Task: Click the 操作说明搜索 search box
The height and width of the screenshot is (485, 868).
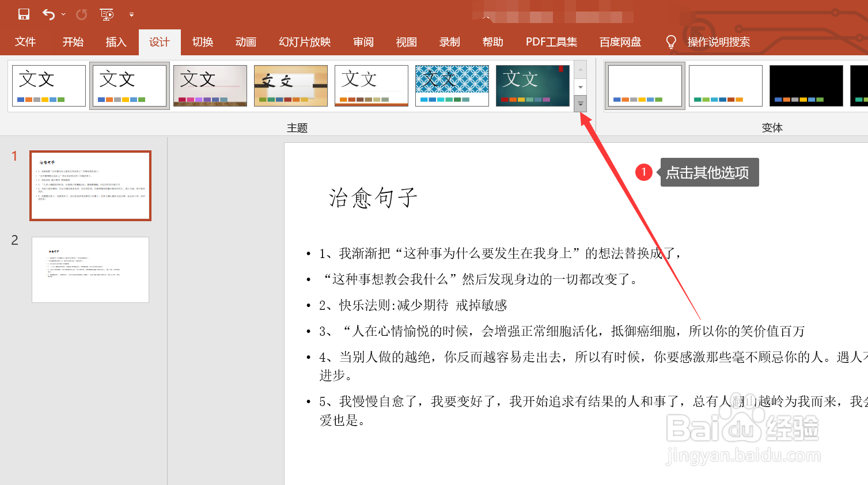Action: click(719, 42)
